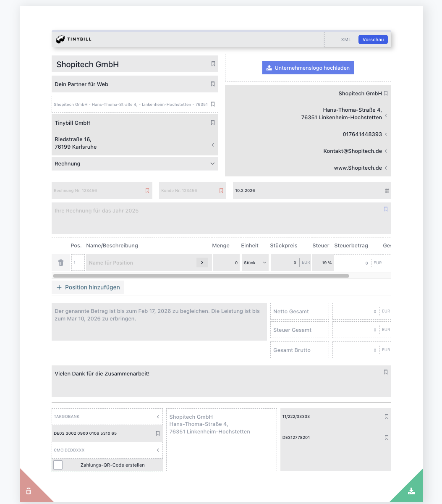Bookmark the USt-ID DE312778201 field
The width and height of the screenshot is (442, 504).
[x=386, y=437]
